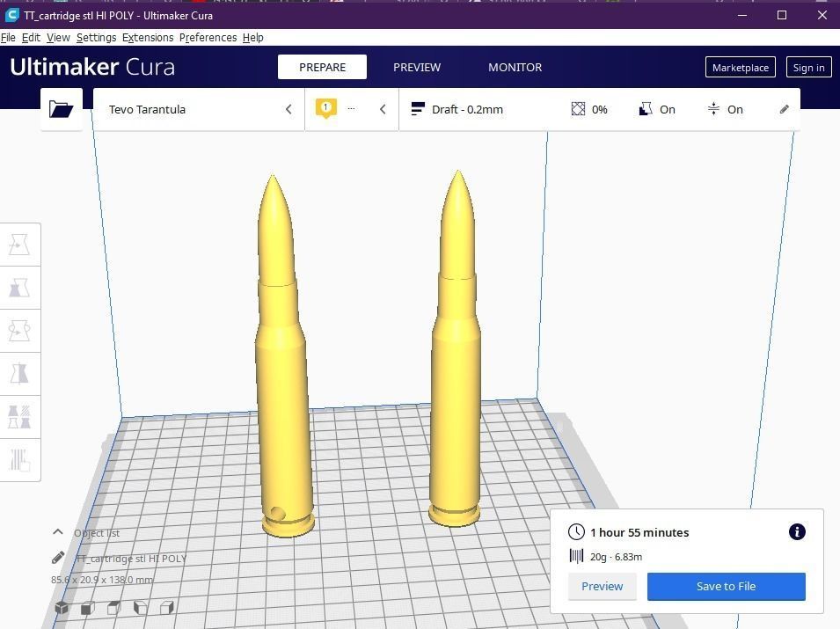This screenshot has height=629, width=840.
Task: Open the Edit menu
Action: click(31, 38)
